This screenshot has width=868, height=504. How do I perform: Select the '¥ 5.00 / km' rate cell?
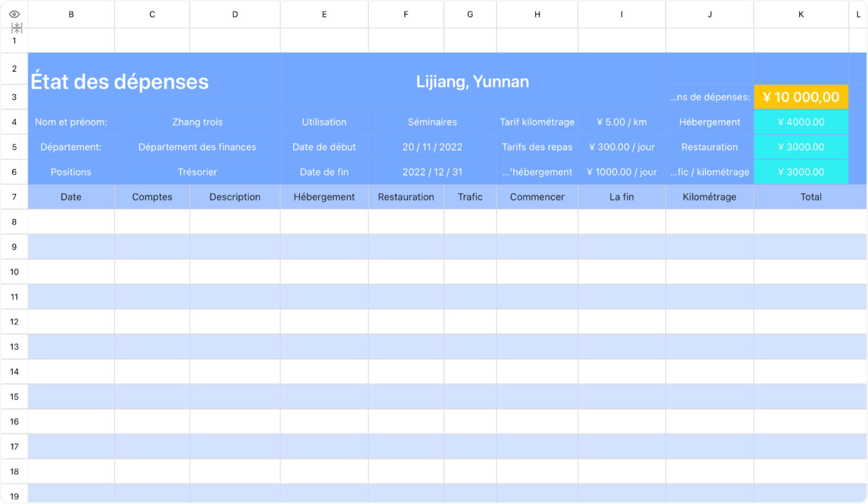[x=622, y=122]
